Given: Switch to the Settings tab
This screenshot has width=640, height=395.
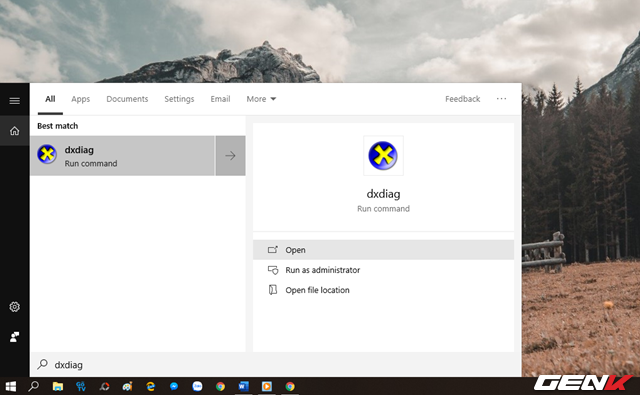Looking at the screenshot, I should pyautogui.click(x=179, y=99).
